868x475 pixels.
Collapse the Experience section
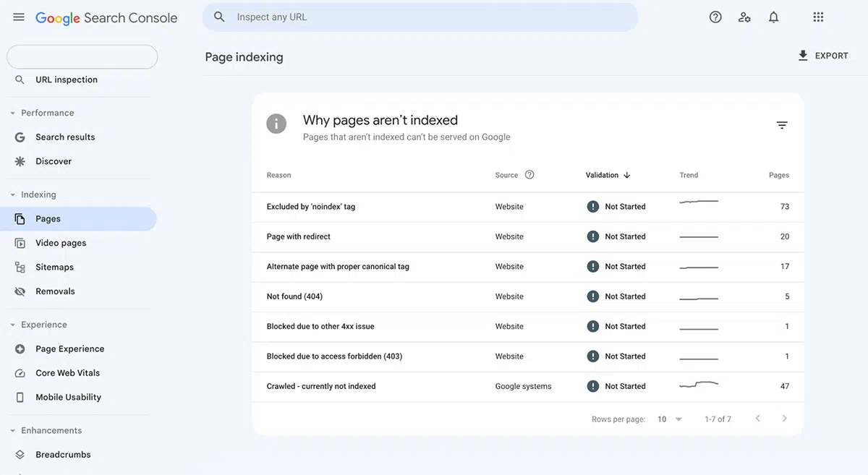pyautogui.click(x=12, y=325)
